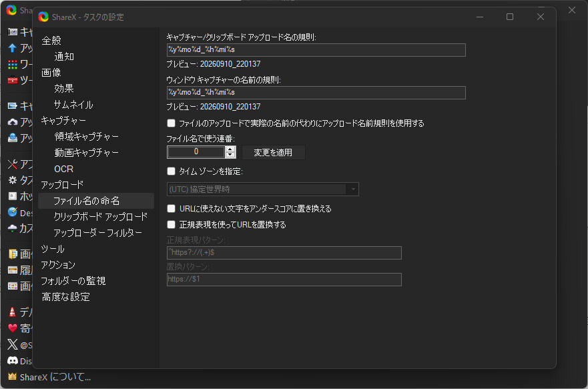The width and height of the screenshot is (588, 389).
Task: Open アップローダー フィルター settings
Action: pyautogui.click(x=98, y=233)
